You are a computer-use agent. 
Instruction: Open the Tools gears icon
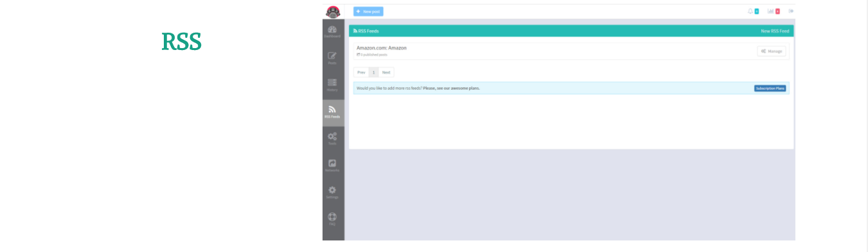point(332,139)
